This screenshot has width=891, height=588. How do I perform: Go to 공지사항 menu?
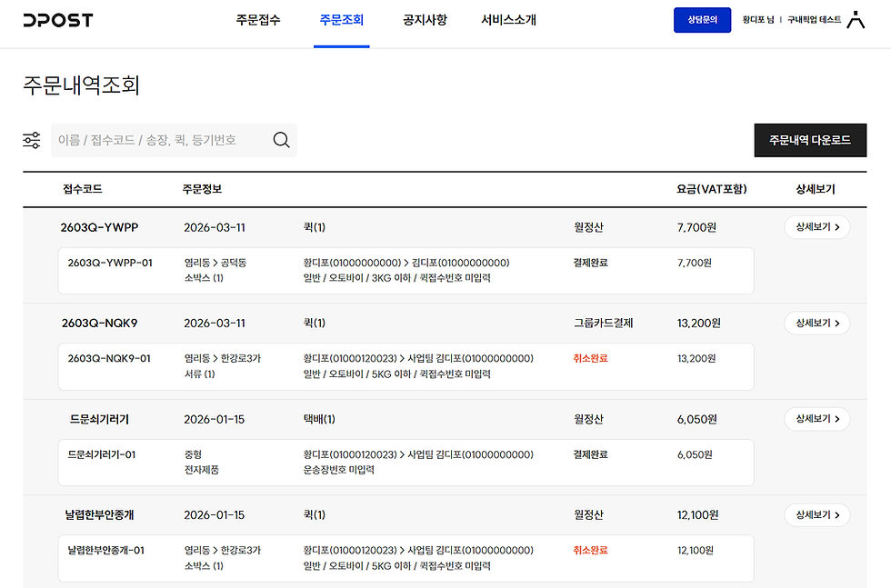point(425,20)
